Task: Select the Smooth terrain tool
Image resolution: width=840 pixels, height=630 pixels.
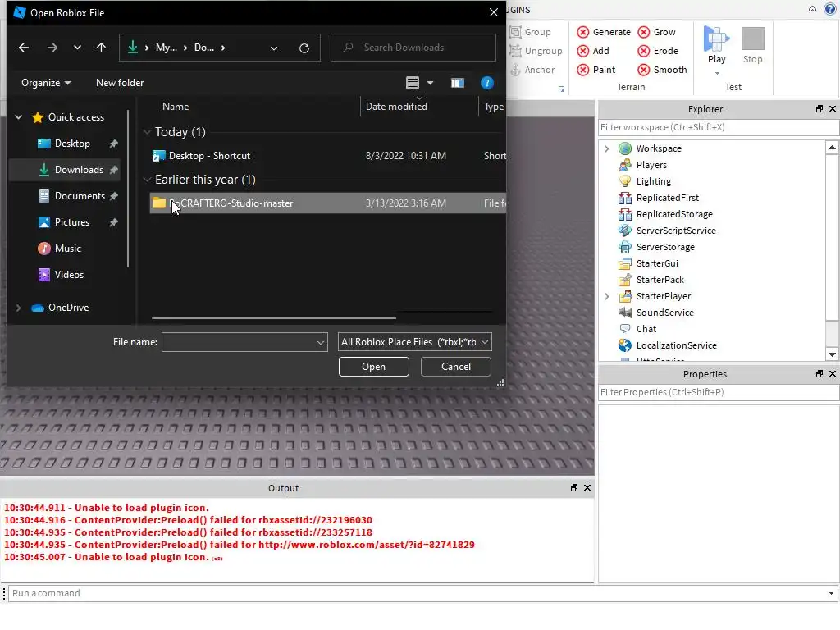Action: (662, 70)
